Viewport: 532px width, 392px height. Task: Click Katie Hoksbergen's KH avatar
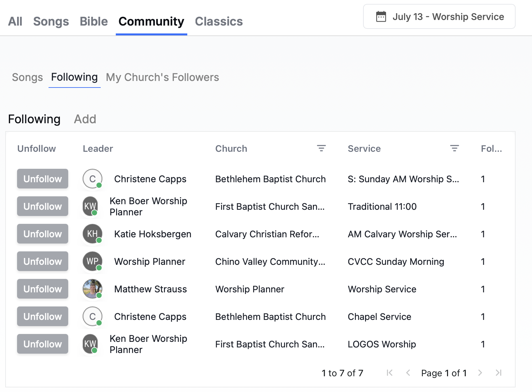point(92,234)
